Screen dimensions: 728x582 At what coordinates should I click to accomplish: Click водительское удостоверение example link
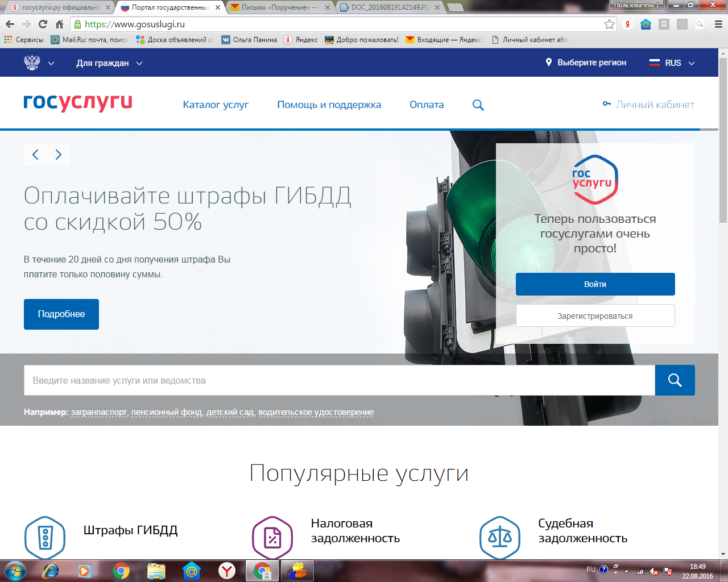316,412
